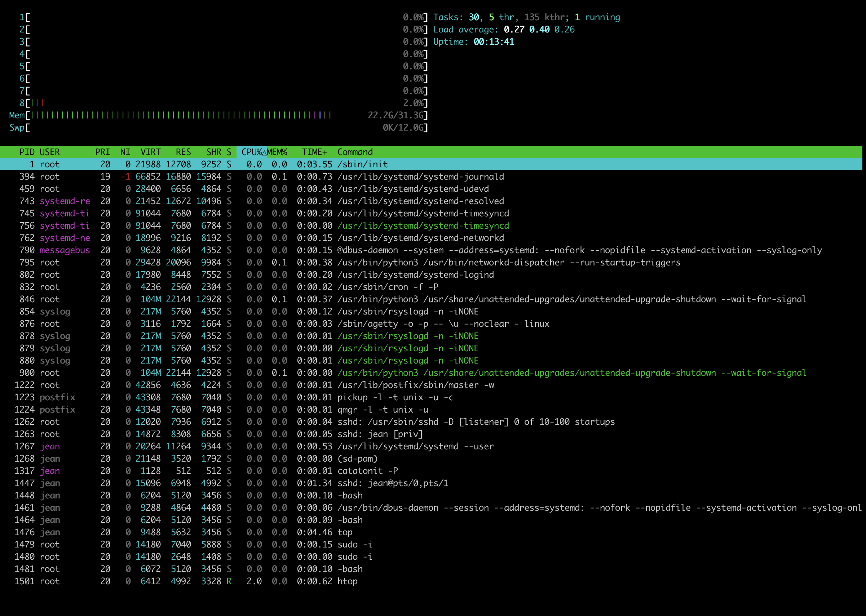Select PID 745 systemd-timesyncd row
This screenshot has height=616, width=866.
click(431, 213)
